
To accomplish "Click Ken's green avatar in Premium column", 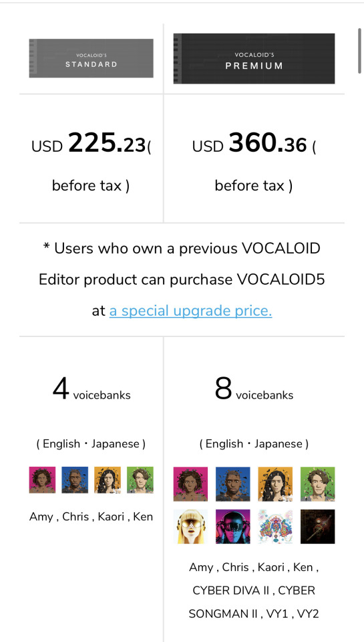I will 318,484.
